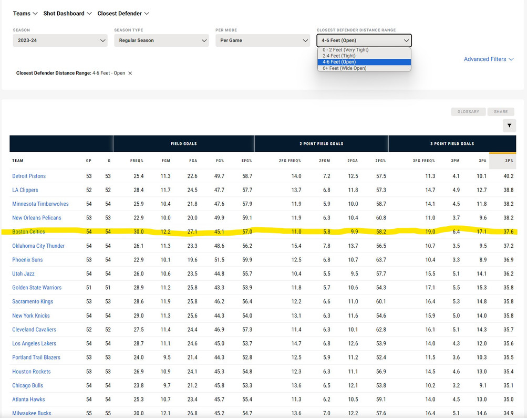Click the Share button
527x420 pixels.
(x=501, y=111)
